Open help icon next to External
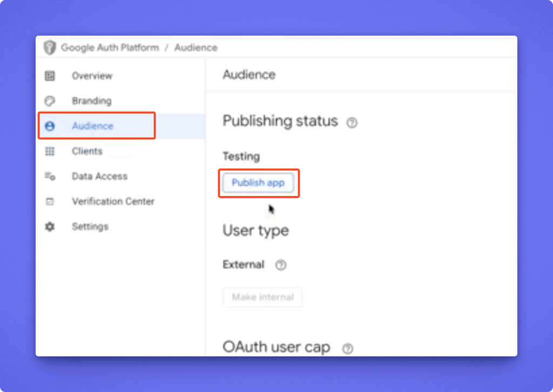The width and height of the screenshot is (553, 392). coord(280,265)
